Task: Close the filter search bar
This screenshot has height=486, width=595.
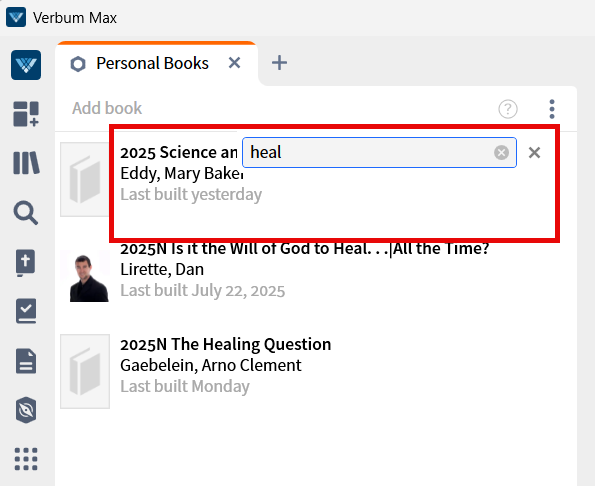Action: (x=534, y=153)
